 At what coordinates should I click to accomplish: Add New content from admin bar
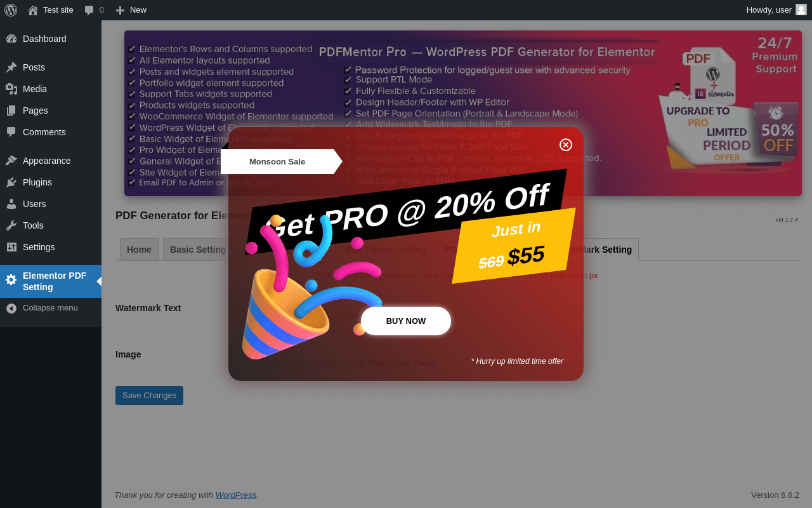click(131, 10)
